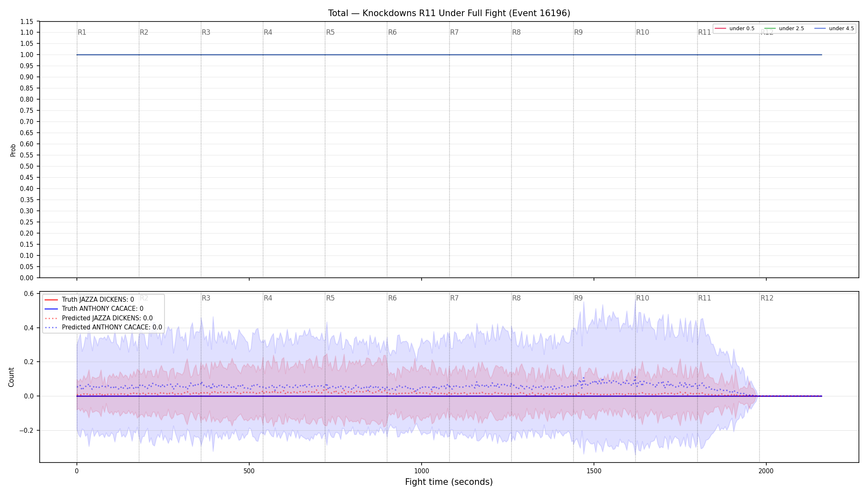Click the −0.2 tick on the Count axis
Image resolution: width=868 pixels, height=496 pixels.
tap(27, 431)
